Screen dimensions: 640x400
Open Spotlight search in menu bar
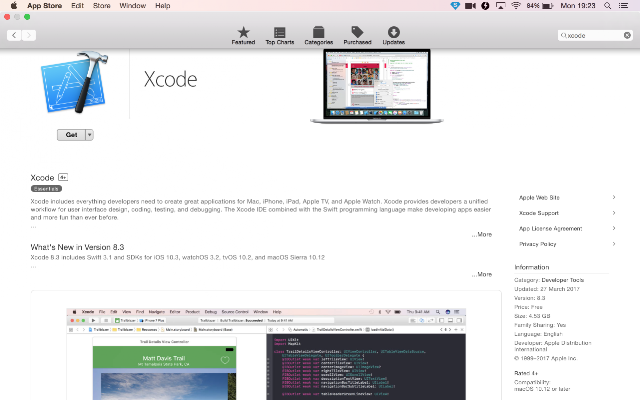pos(607,6)
